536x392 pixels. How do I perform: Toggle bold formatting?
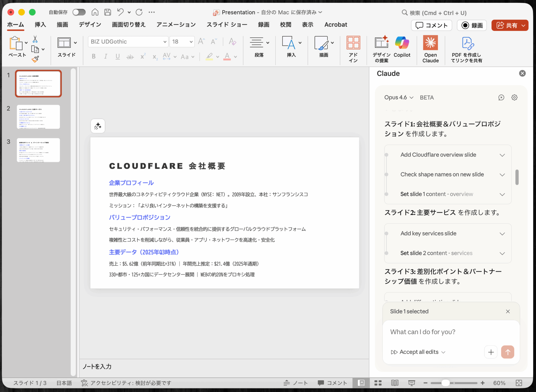[x=93, y=56]
